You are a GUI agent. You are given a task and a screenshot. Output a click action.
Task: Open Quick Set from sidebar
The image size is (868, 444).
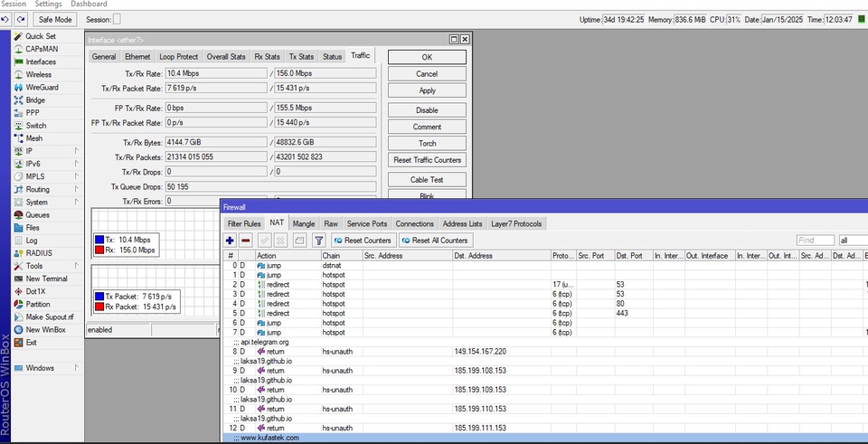click(41, 36)
